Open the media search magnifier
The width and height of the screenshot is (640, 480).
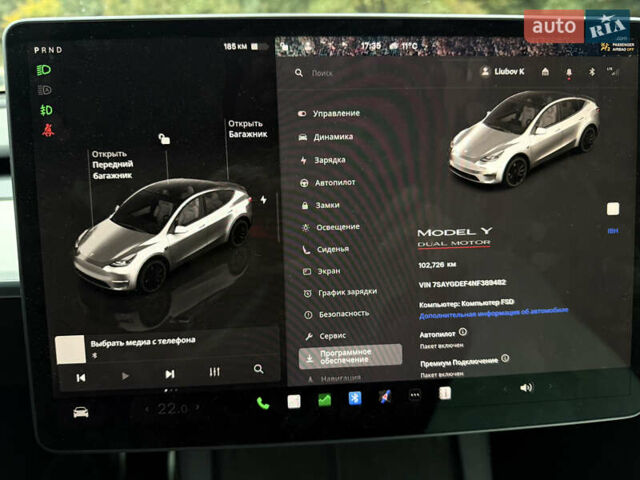258,369
